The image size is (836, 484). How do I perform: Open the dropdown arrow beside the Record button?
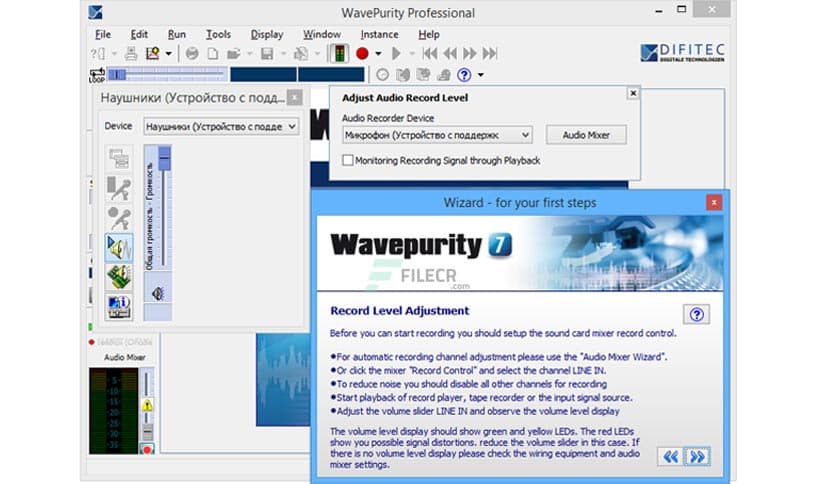click(378, 54)
